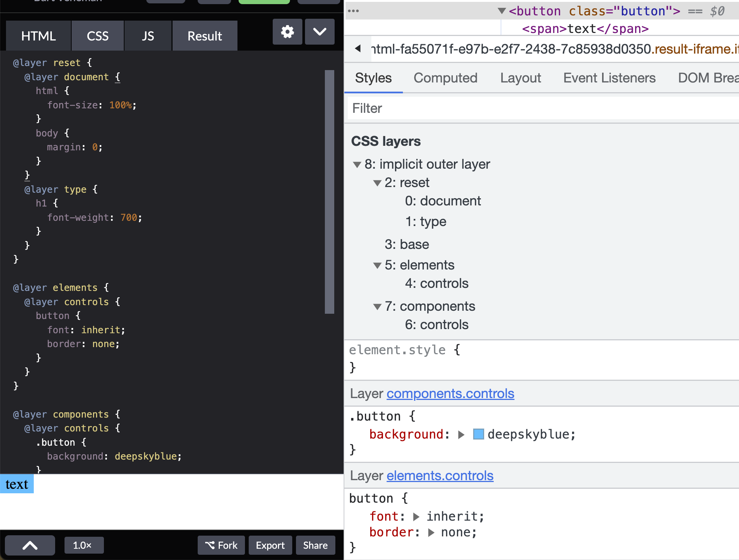Toggle the CSS editor panel tab
The width and height of the screenshot is (739, 560).
tap(98, 36)
